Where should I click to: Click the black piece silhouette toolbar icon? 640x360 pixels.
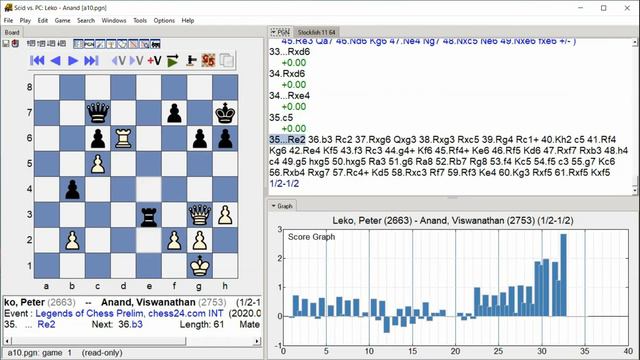(191, 61)
